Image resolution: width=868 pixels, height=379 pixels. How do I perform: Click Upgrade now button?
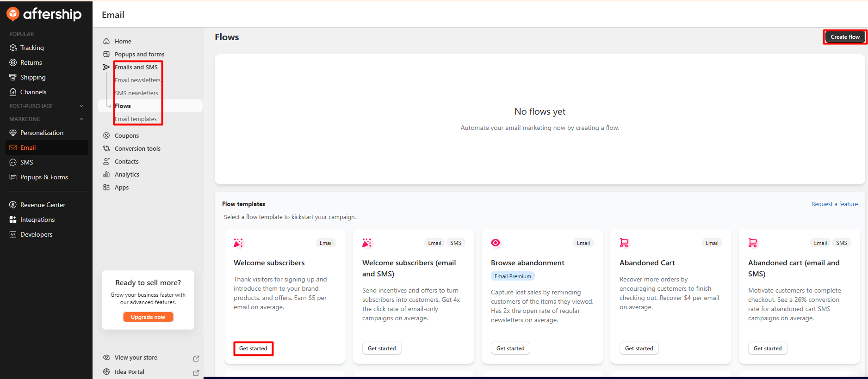click(148, 317)
